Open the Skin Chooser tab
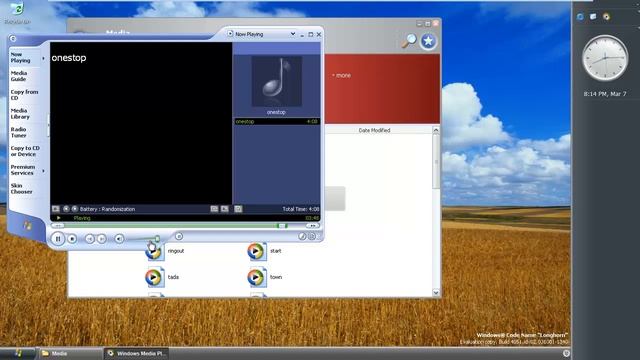Image resolution: width=640 pixels, height=360 pixels. point(21,189)
